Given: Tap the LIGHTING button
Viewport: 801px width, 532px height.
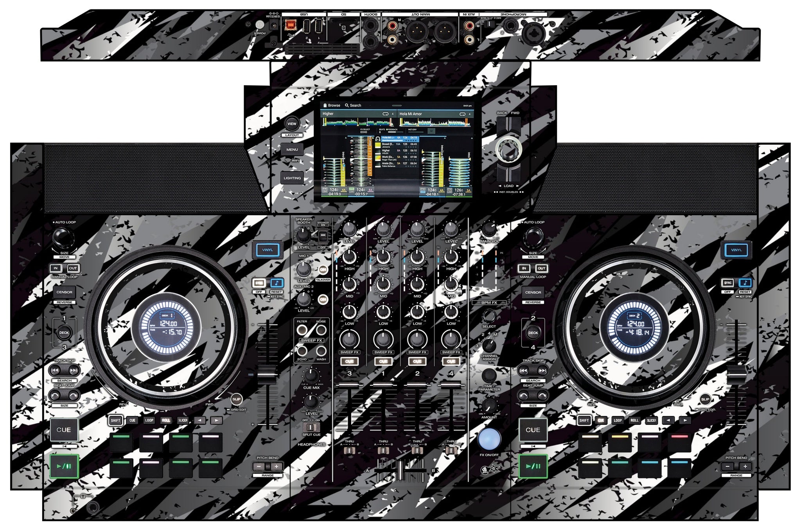Looking at the screenshot, I should [292, 178].
